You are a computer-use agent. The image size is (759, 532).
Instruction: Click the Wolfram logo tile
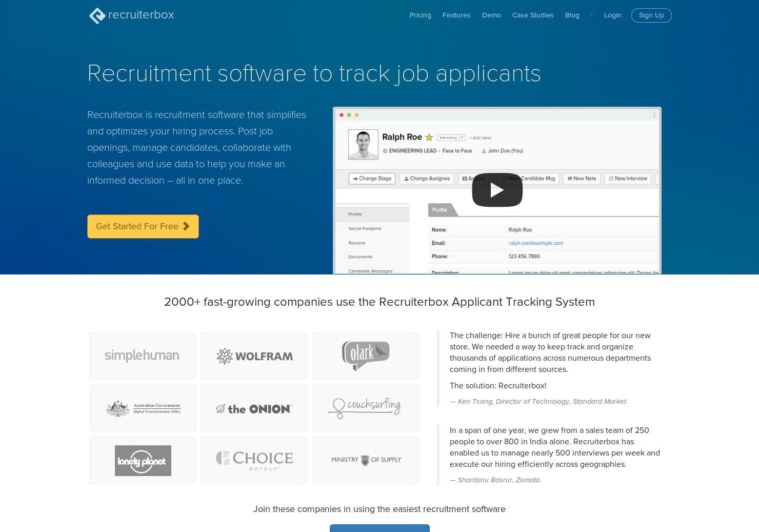click(x=254, y=356)
